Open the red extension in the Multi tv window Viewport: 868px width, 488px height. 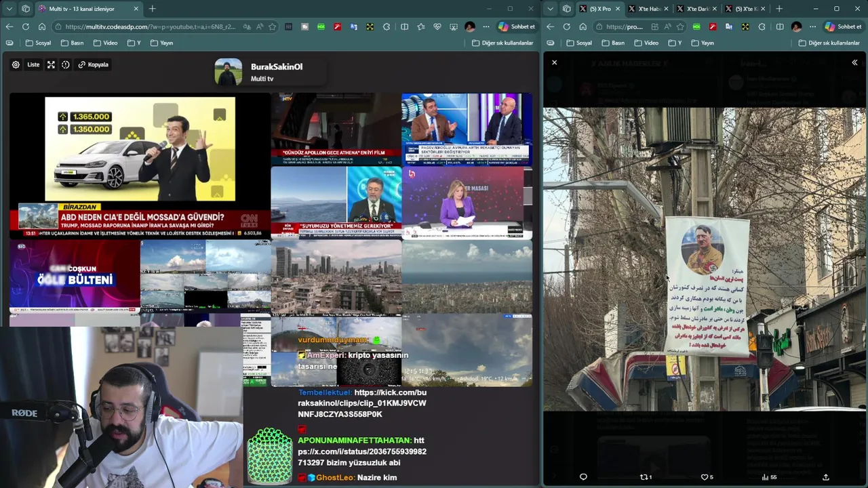coord(337,26)
